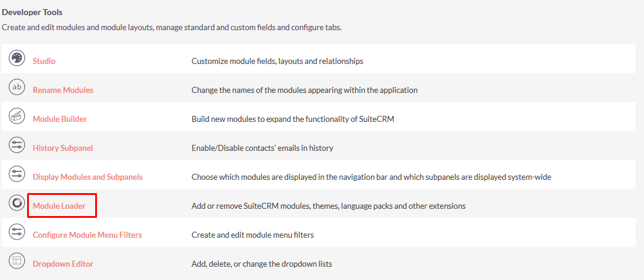Viewport: 644px width, 280px height.
Task: Open the Rename Modules link
Action: (x=63, y=90)
